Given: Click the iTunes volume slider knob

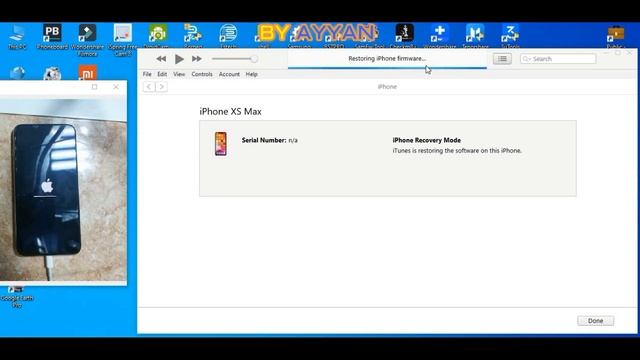Looking at the screenshot, I should pos(254,59).
